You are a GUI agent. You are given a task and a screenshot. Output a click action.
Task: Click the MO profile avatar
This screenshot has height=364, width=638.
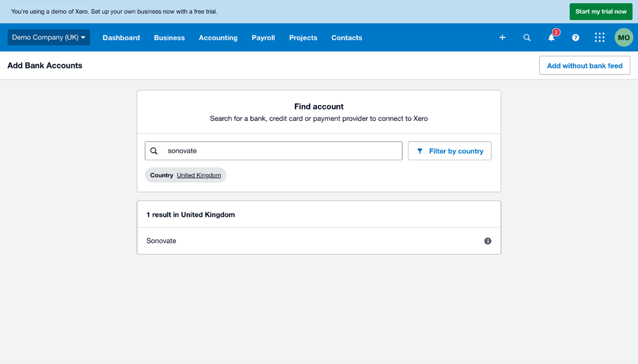pyautogui.click(x=623, y=38)
